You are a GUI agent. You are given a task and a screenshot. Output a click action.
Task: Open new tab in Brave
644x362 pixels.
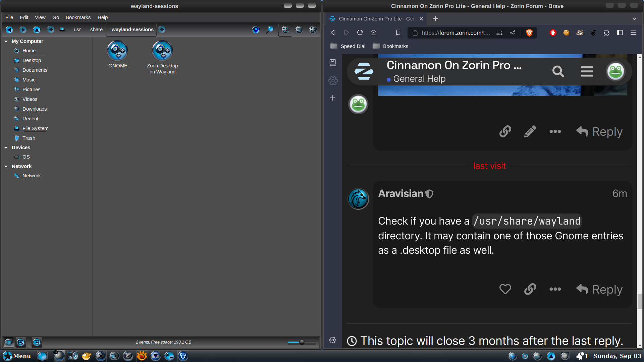tap(435, 19)
